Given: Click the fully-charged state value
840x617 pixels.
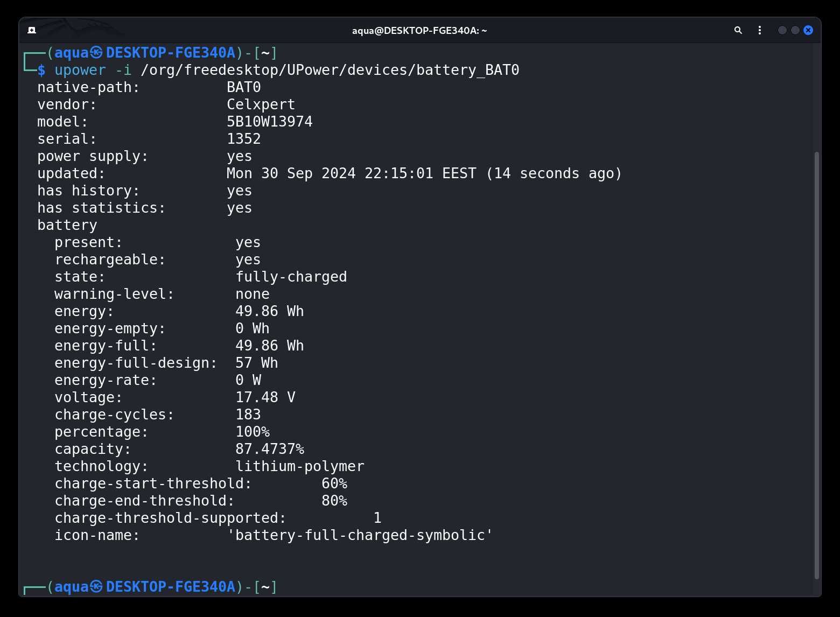Looking at the screenshot, I should pyautogui.click(x=291, y=277).
